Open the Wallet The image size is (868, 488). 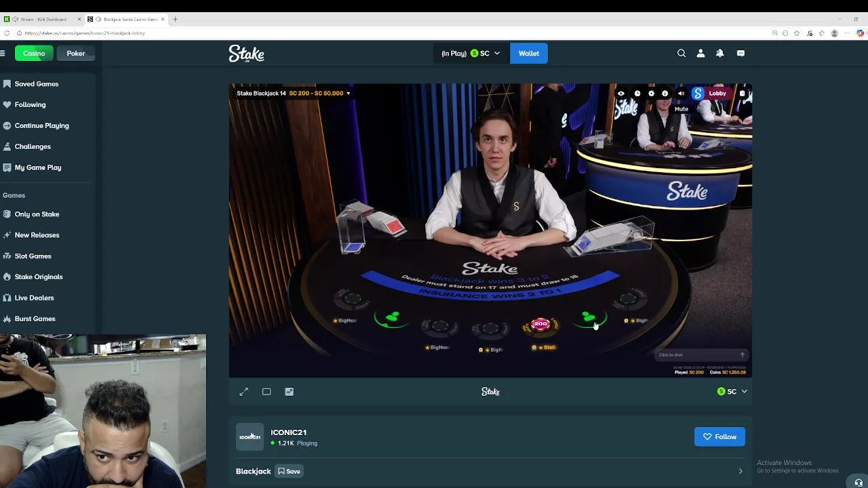[529, 54]
